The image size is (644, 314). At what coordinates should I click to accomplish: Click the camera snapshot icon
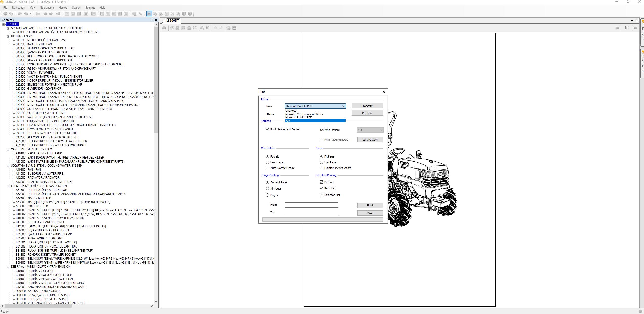point(189,28)
